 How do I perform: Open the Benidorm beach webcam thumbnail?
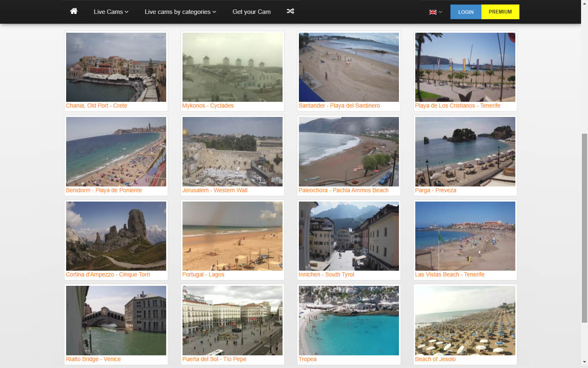[116, 152]
